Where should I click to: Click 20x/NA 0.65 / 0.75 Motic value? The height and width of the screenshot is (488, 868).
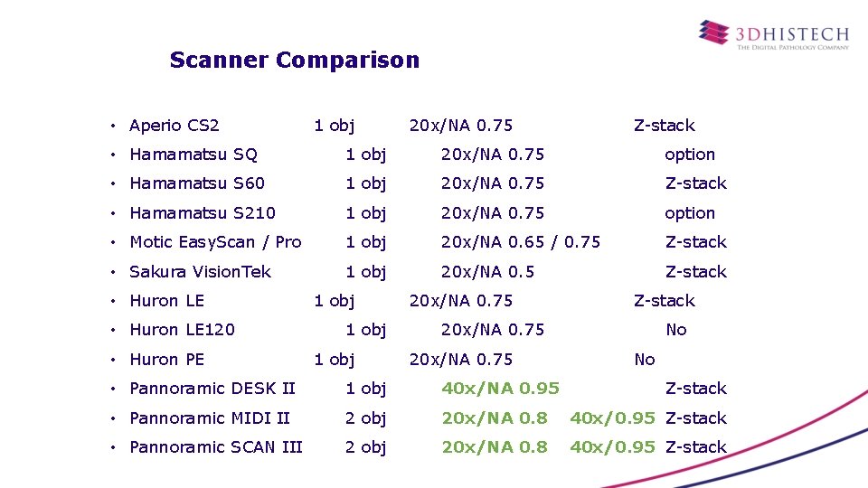point(521,242)
